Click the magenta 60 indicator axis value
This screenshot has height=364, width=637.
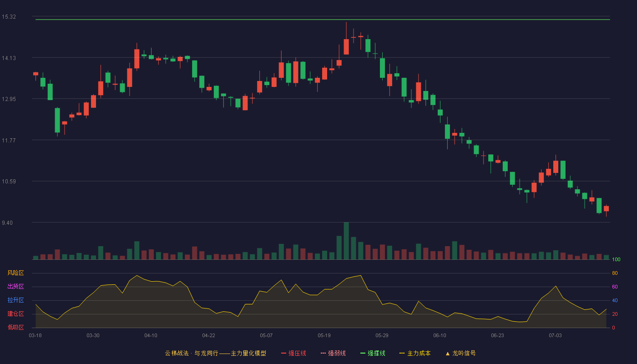(615, 287)
